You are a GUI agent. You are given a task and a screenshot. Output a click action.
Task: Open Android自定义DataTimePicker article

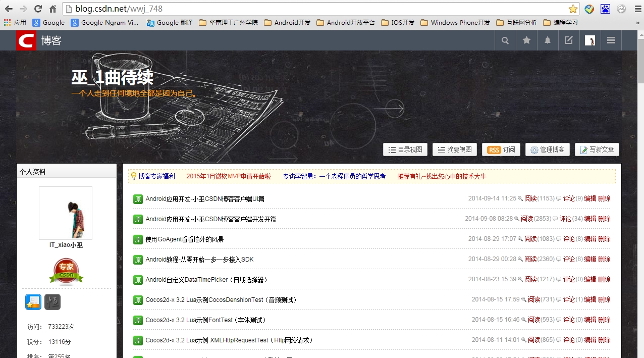click(206, 280)
